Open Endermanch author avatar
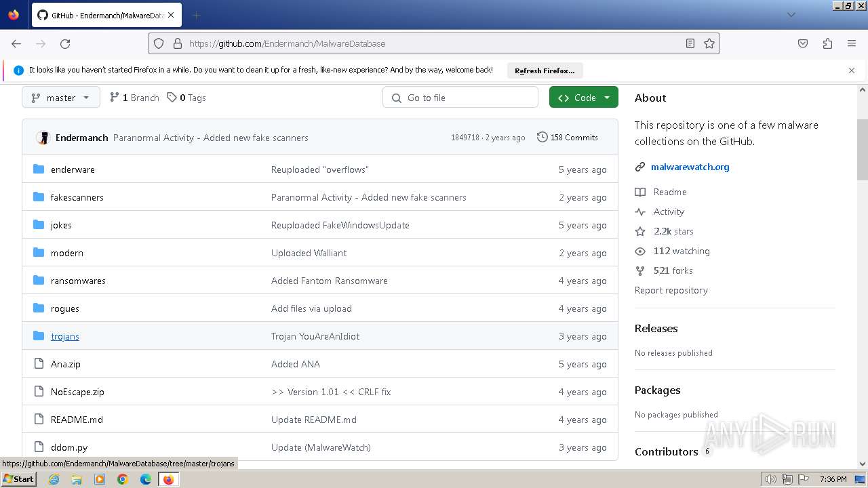The image size is (868, 488). pyautogui.click(x=43, y=138)
